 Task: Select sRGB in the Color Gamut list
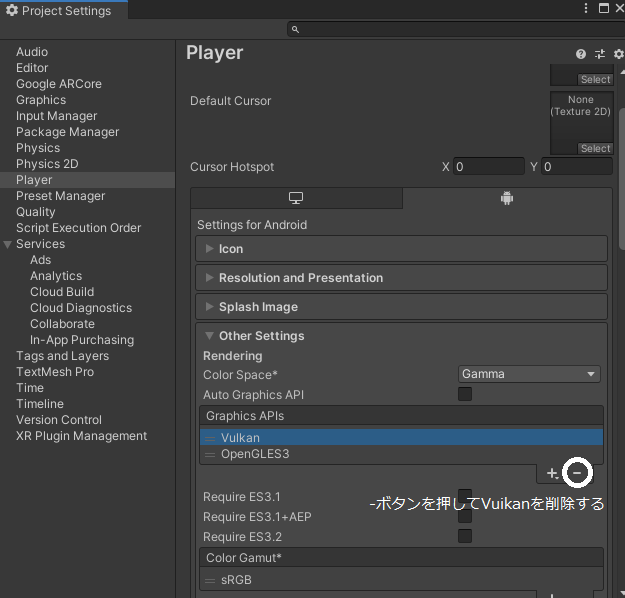pos(401,580)
